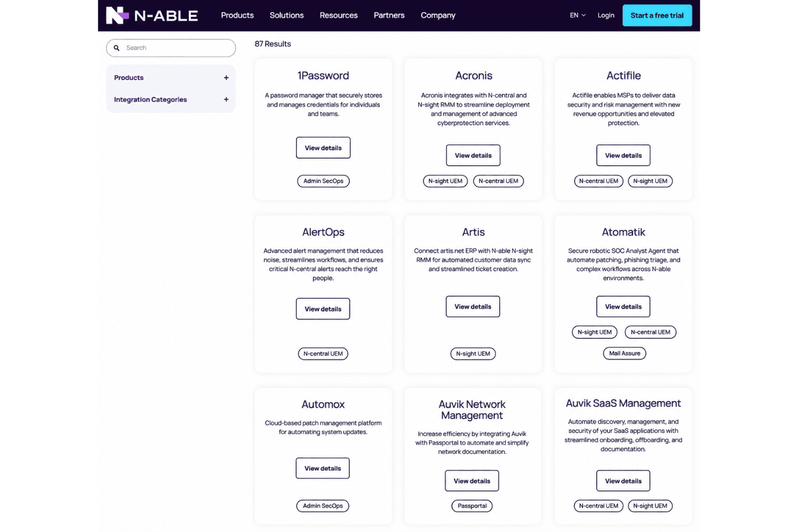The height and width of the screenshot is (532, 798).
Task: Open the Company menu
Action: 438,15
